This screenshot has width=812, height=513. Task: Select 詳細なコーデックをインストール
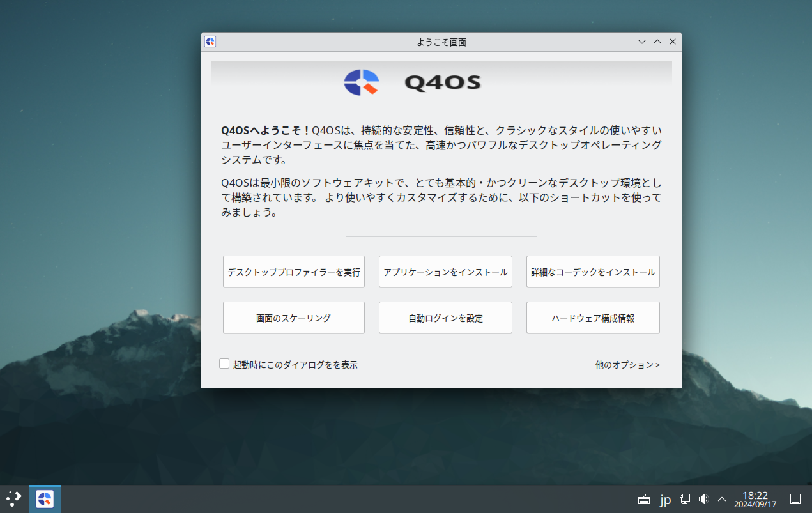pos(592,272)
